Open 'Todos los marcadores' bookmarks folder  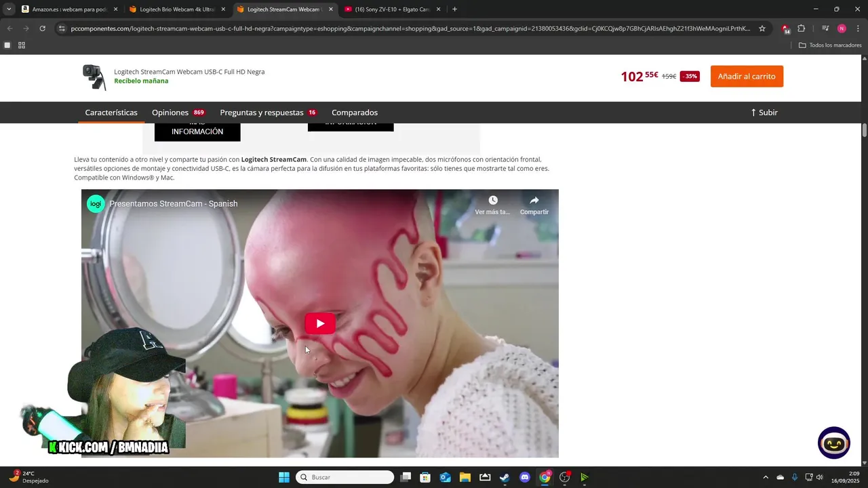[830, 45]
